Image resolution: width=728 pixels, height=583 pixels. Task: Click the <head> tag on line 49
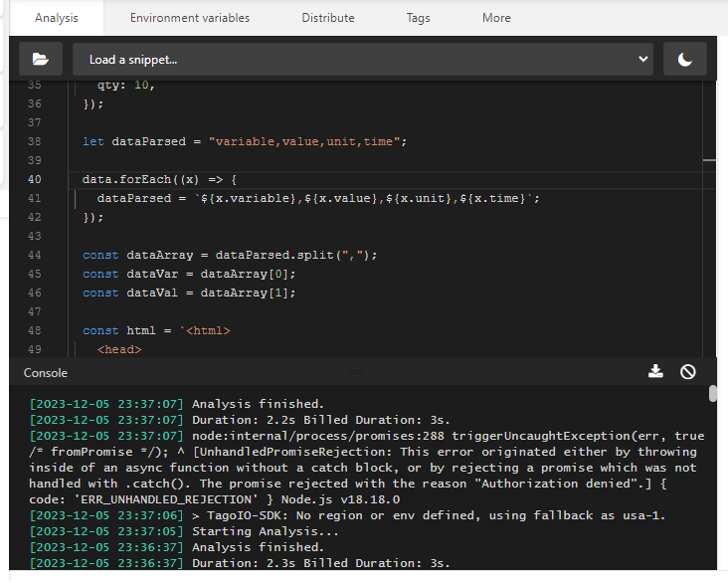pos(119,349)
